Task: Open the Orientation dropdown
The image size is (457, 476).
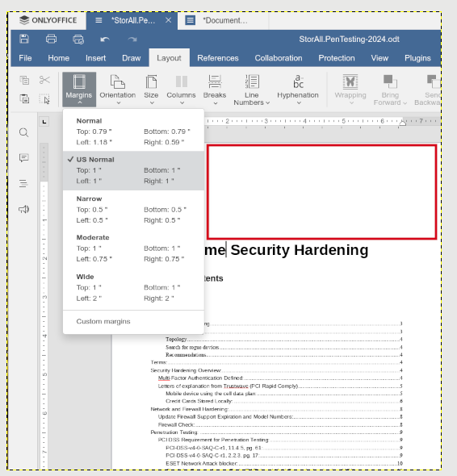Action: click(118, 90)
